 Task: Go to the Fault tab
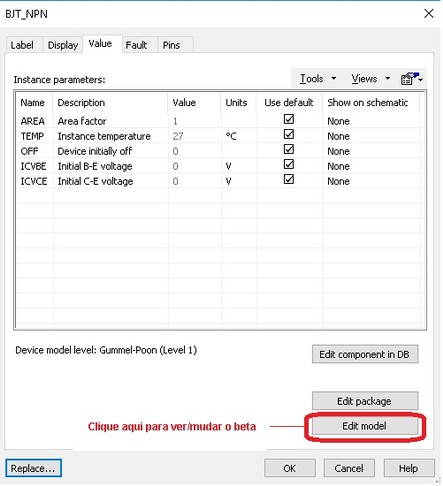pyautogui.click(x=136, y=45)
